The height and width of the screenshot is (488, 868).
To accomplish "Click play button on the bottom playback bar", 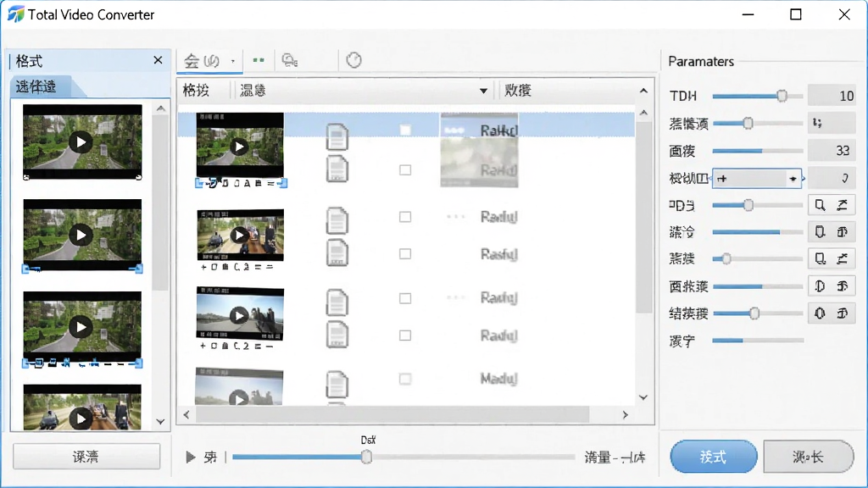I will pos(191,457).
